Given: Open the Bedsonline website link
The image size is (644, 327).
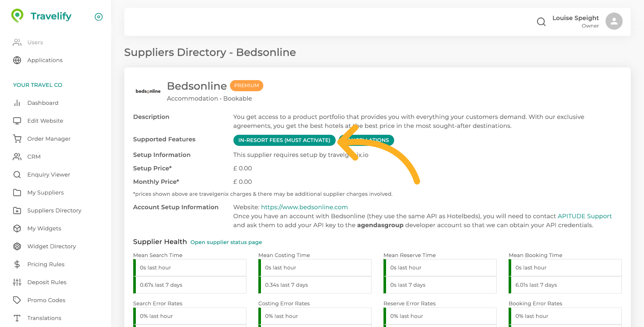Looking at the screenshot, I should click(x=304, y=207).
